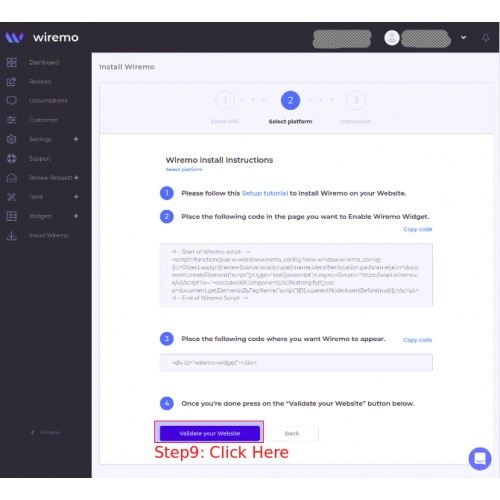Click the Install Wiremo download icon

[11, 235]
